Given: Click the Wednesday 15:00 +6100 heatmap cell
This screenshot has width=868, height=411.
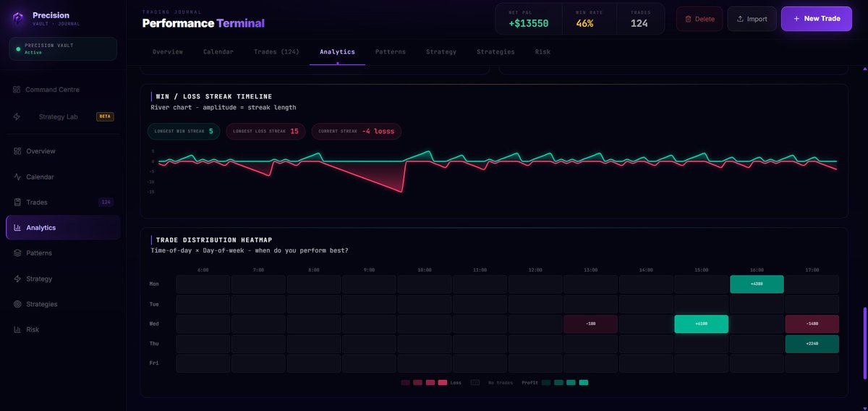Looking at the screenshot, I should [x=701, y=323].
